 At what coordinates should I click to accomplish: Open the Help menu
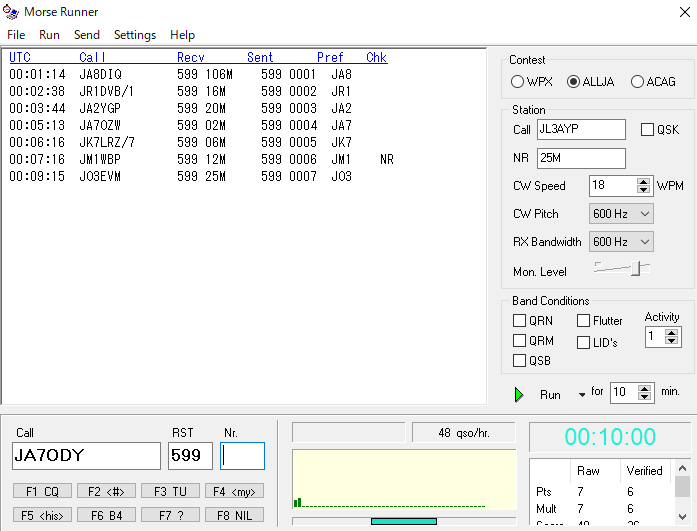click(x=182, y=35)
